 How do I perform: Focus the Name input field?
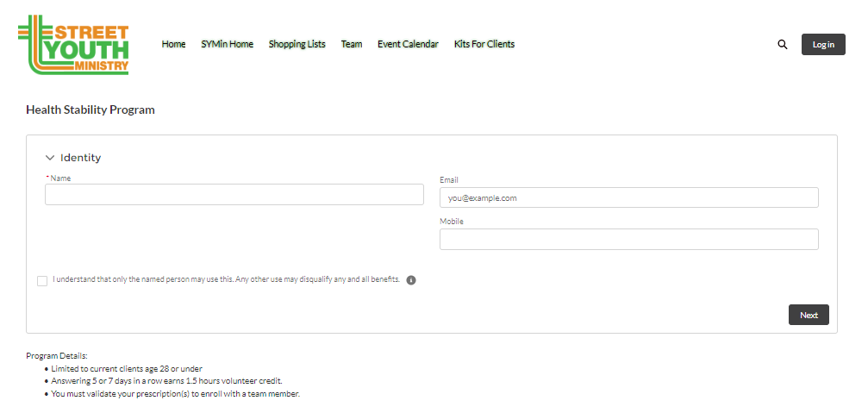(x=234, y=195)
